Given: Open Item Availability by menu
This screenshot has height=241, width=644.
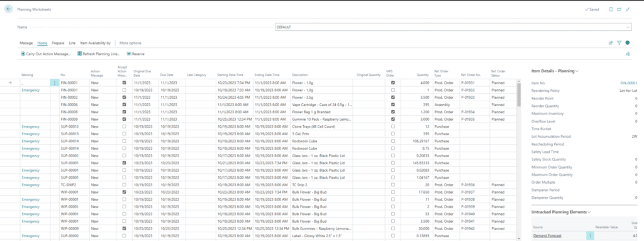Looking at the screenshot, I should (96, 43).
